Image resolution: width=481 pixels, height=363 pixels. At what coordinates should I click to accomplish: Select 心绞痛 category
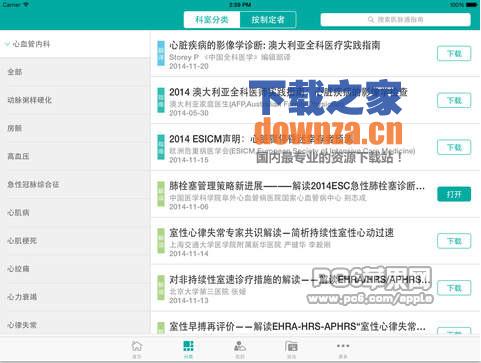tap(75, 268)
